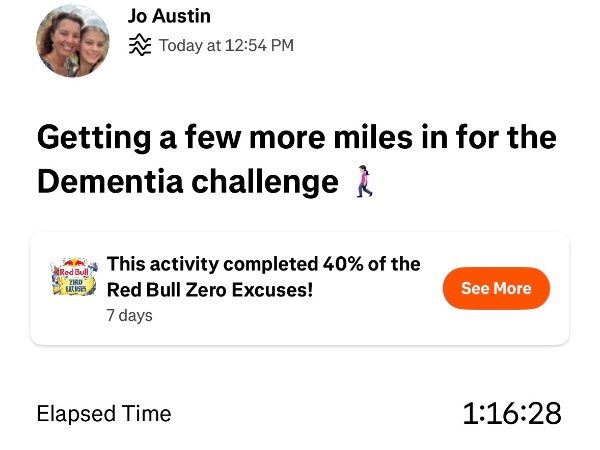Click the 1:16:28 elapsed time value

511,413
